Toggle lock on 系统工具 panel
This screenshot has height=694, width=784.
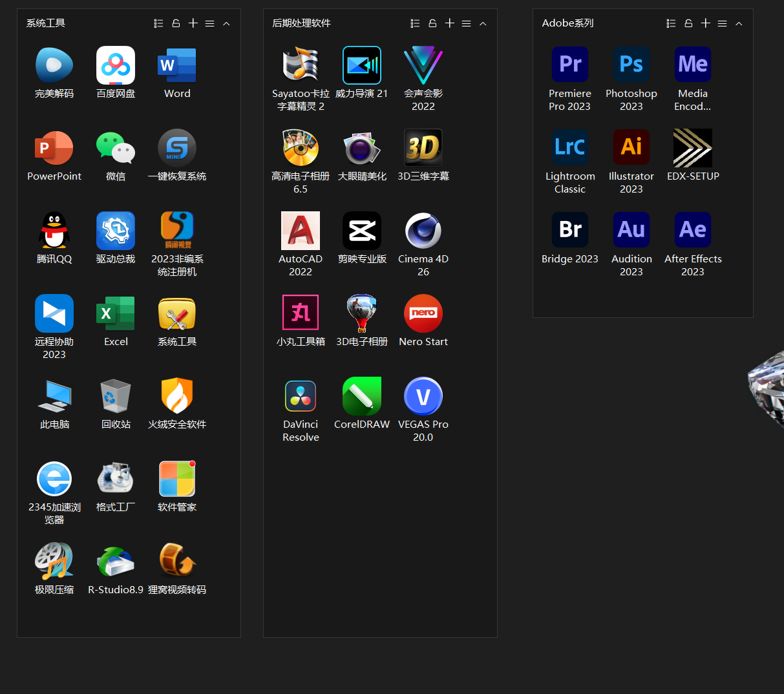176,23
